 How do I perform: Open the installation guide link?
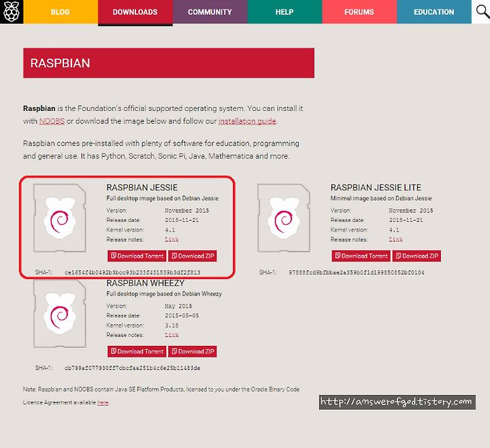(x=247, y=121)
